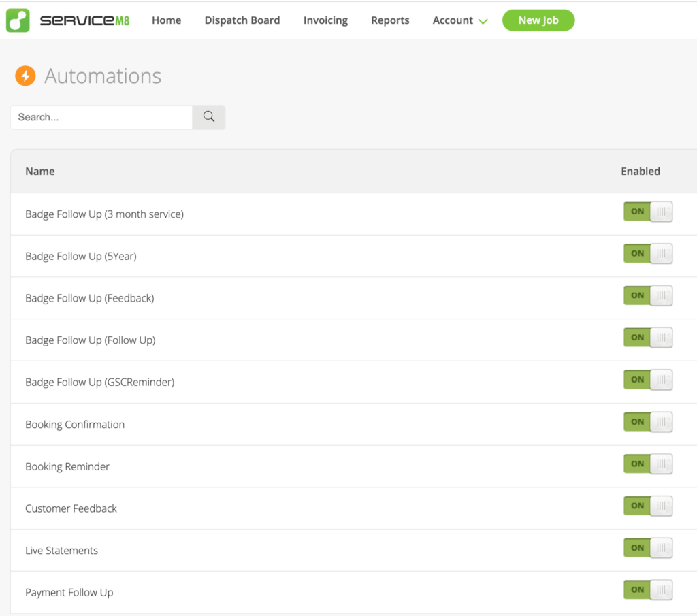Select the Home menu item
The image size is (697, 616).
pos(166,20)
